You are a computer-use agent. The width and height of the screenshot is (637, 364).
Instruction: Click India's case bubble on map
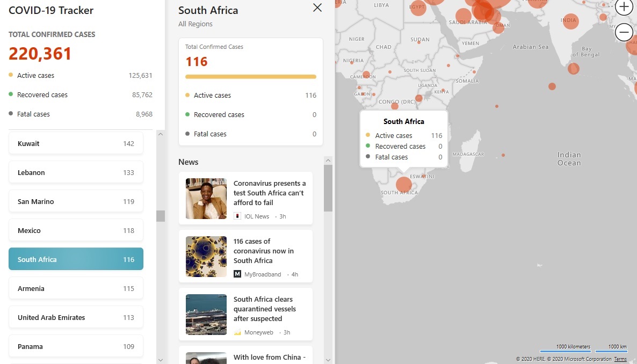click(570, 21)
